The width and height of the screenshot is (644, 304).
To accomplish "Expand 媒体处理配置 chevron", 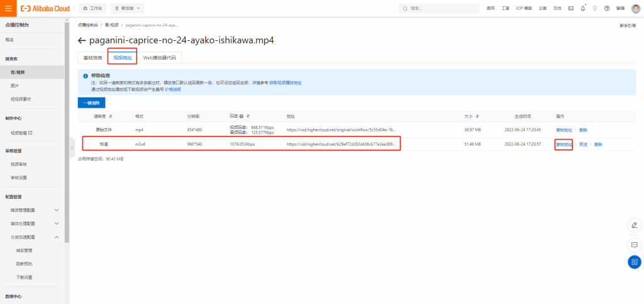I will 57,223.
